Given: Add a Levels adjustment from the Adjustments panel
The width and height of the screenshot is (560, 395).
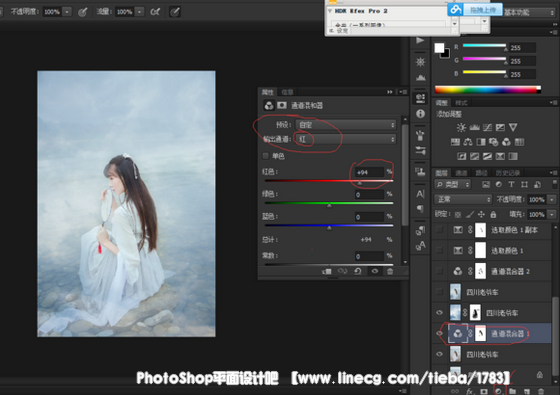Looking at the screenshot, I should 474,128.
